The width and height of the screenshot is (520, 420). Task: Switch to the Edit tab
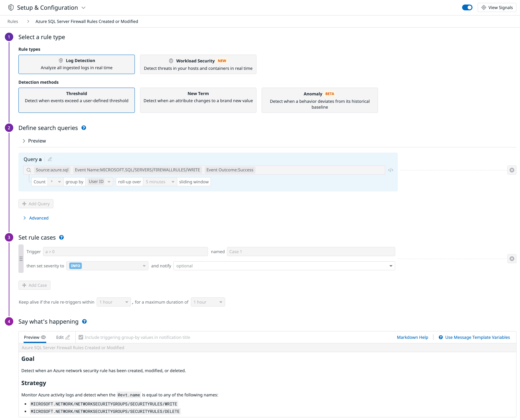63,337
